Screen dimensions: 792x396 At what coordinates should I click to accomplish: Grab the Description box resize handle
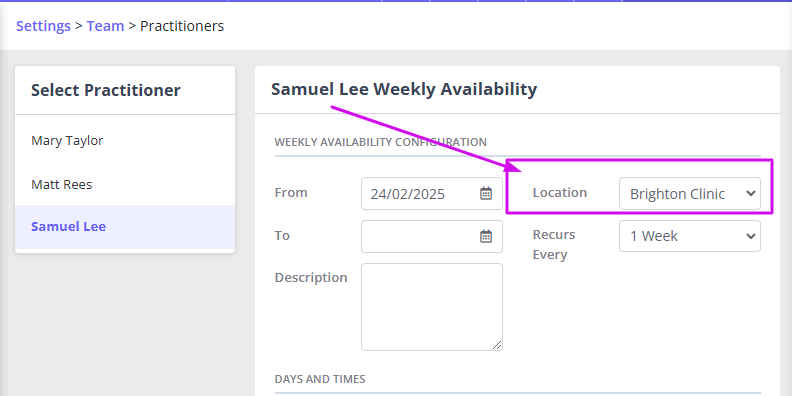497,345
